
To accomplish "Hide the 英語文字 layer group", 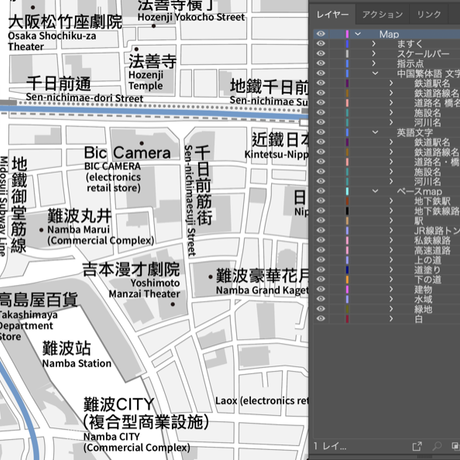I will click(x=321, y=132).
